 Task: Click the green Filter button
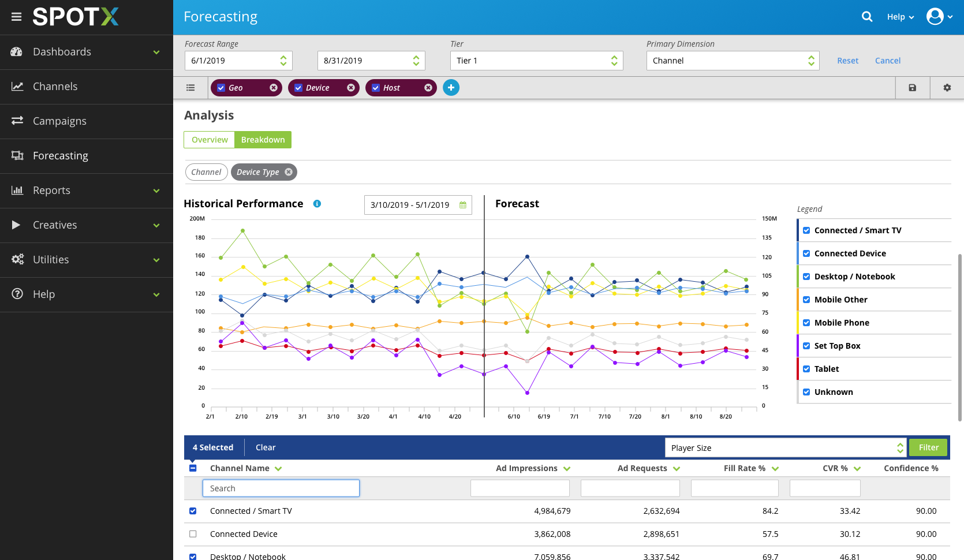[x=928, y=447]
